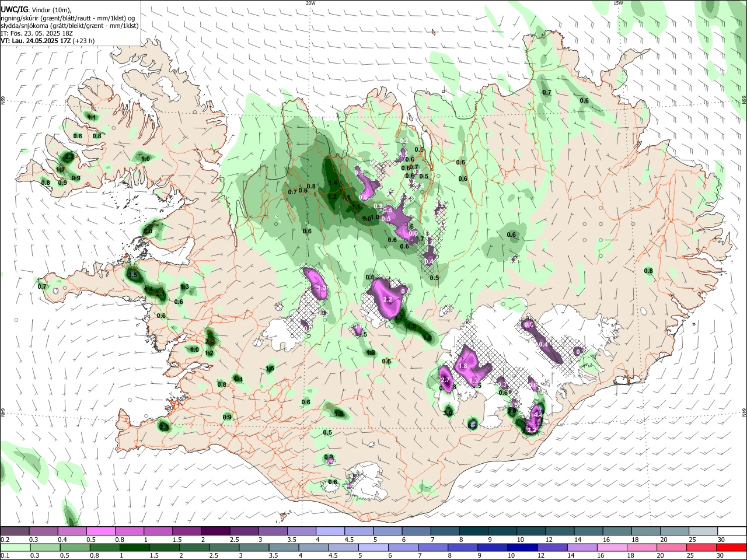Click the rain legend swatch labeled 20
This screenshot has width=747, height=560.
tap(671, 547)
